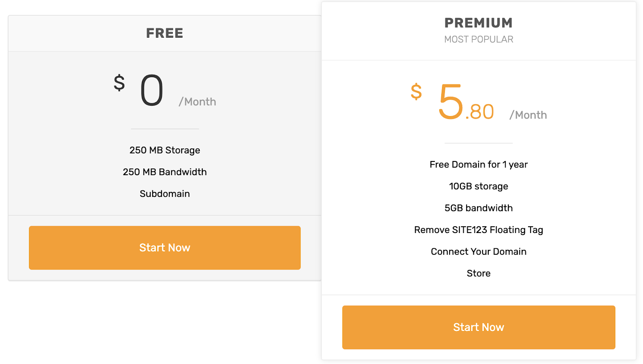Click the black dollar sign on Free plan

click(119, 83)
